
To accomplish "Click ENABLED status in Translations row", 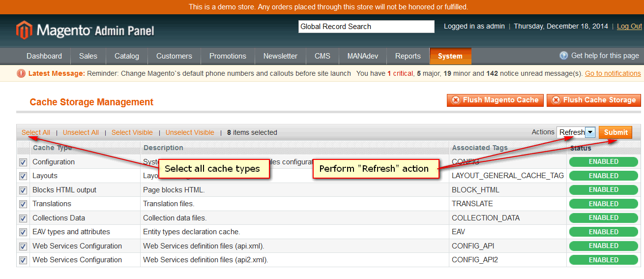I will [604, 204].
